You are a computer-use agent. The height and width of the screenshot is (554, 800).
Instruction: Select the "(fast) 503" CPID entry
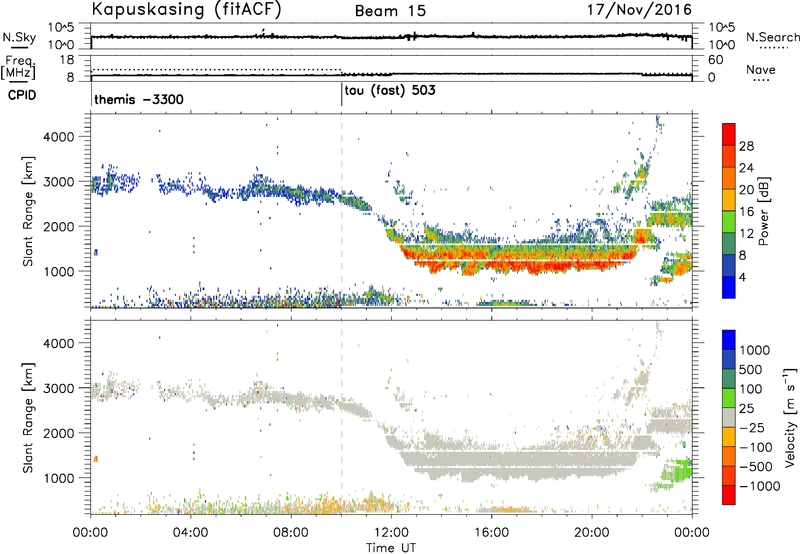[x=403, y=91]
